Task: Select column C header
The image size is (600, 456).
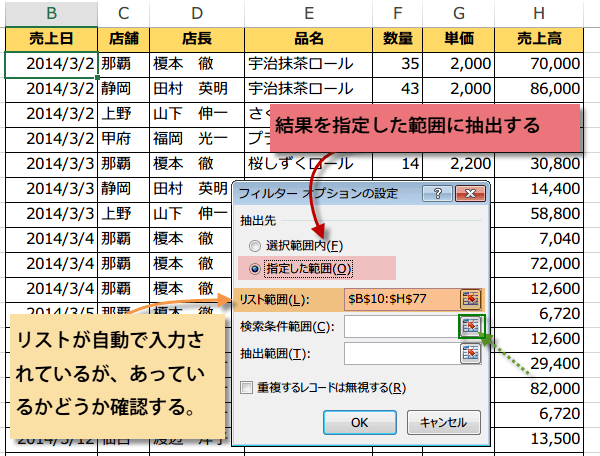Action: 124,13
